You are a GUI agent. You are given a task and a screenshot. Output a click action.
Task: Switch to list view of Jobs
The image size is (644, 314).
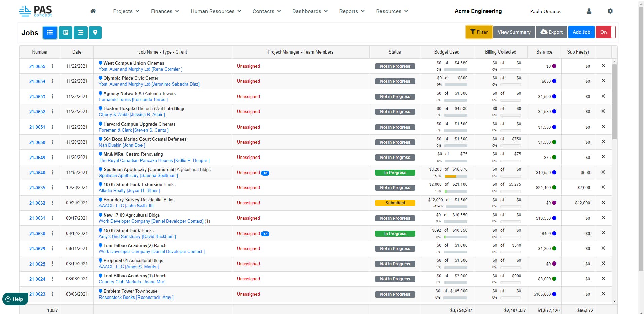click(x=50, y=32)
